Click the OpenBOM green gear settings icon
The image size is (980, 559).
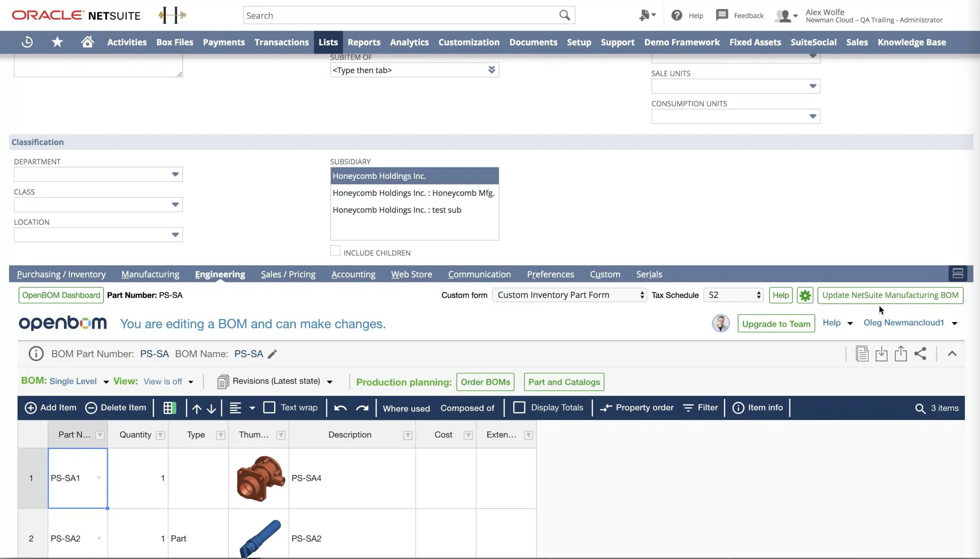coord(805,295)
